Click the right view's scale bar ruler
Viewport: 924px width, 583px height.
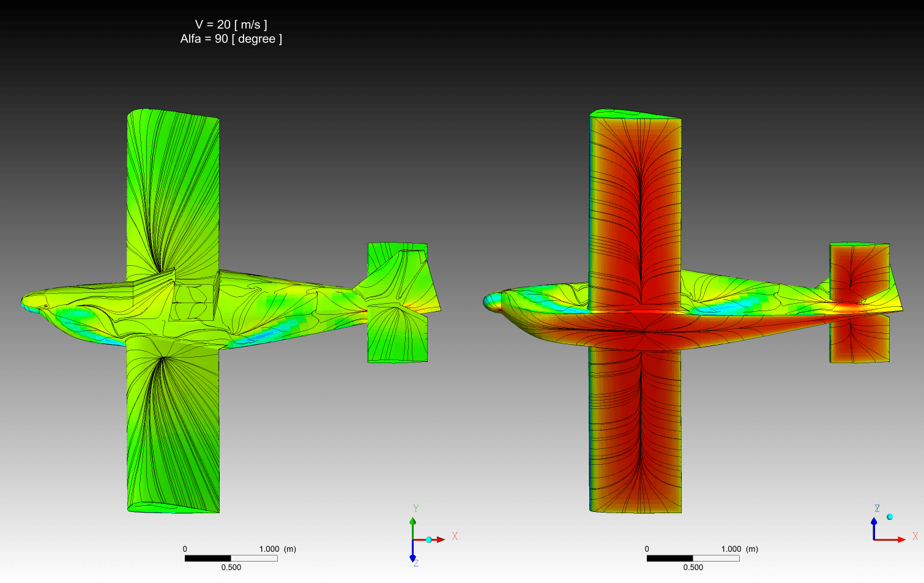[x=693, y=558]
